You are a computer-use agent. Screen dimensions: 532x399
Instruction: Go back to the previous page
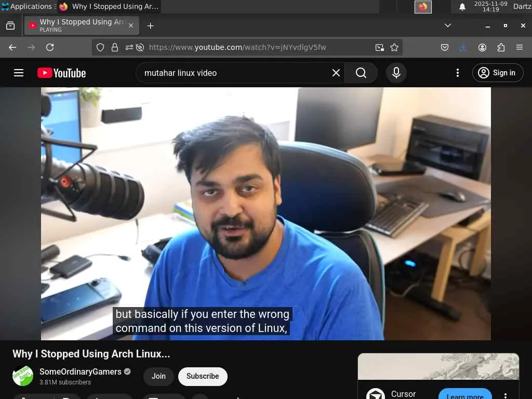12,47
